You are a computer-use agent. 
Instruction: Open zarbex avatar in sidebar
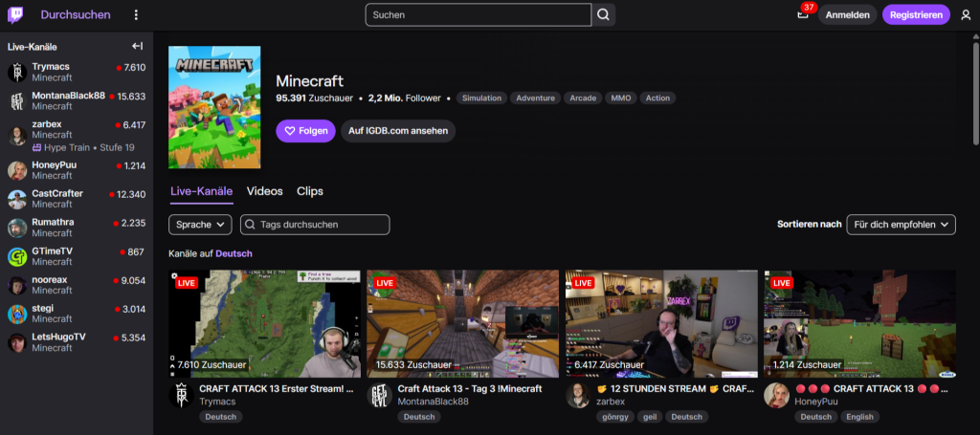click(17, 135)
